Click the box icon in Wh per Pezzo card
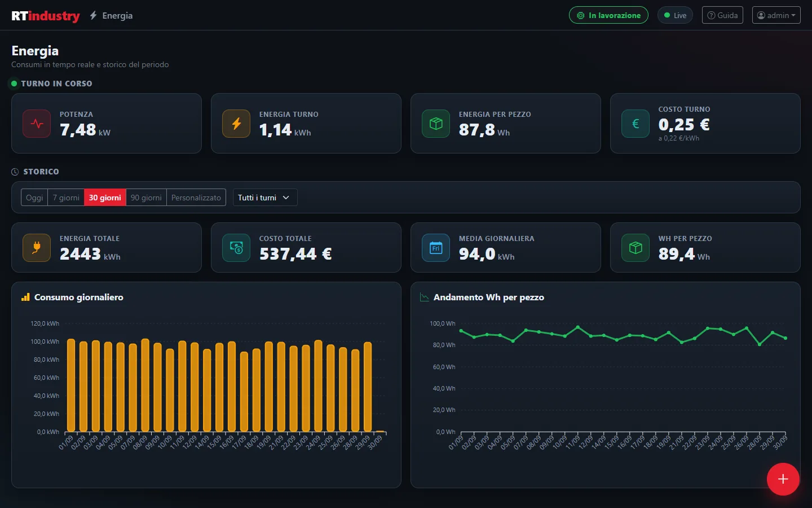The width and height of the screenshot is (812, 508). pos(636,248)
